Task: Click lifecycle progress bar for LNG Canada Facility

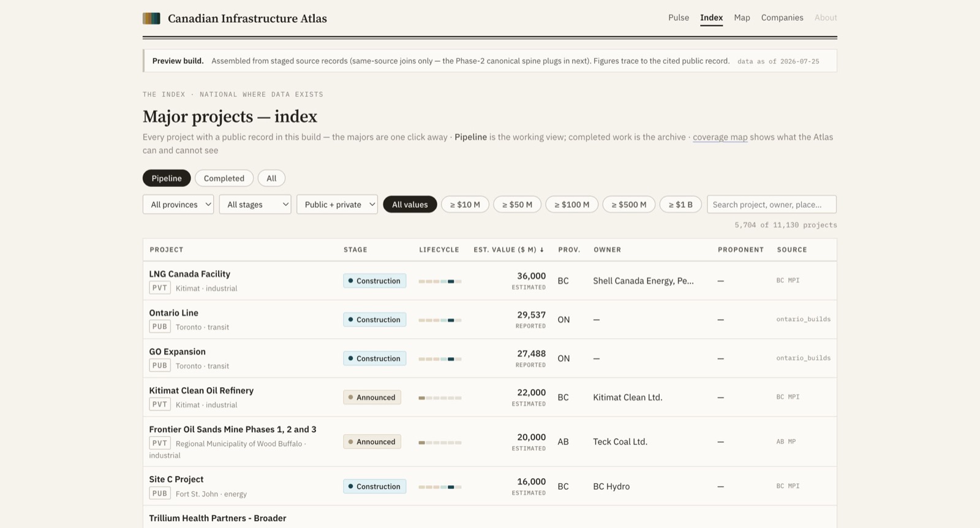Action: click(440, 281)
